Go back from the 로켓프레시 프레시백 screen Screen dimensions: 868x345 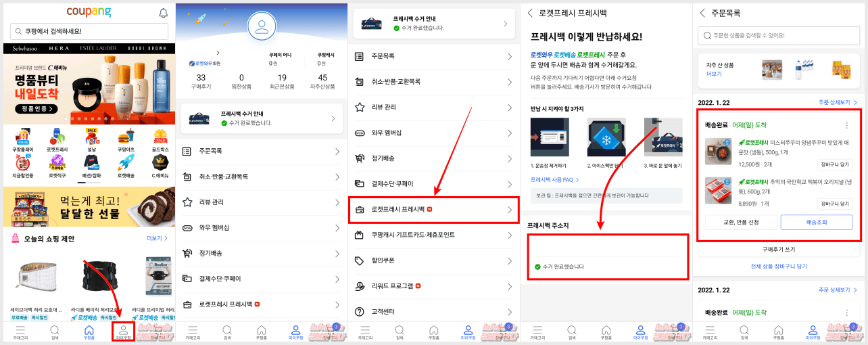click(x=530, y=13)
